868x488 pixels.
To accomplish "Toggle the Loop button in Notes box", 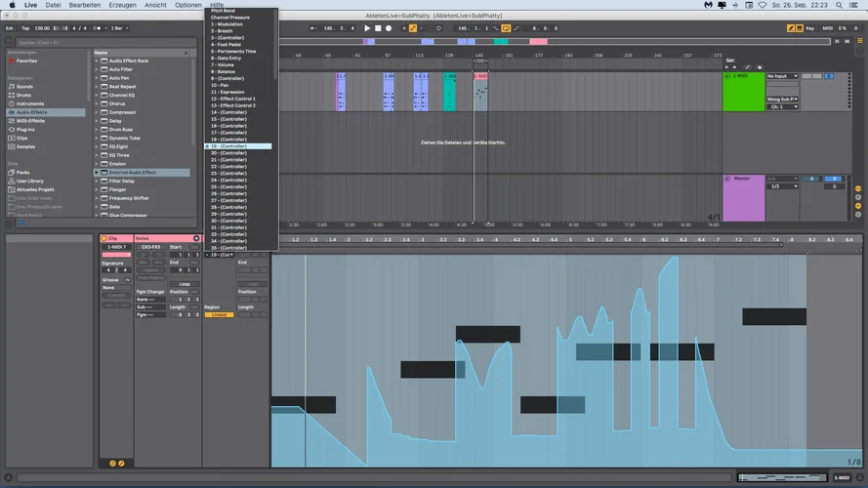I will tap(185, 284).
